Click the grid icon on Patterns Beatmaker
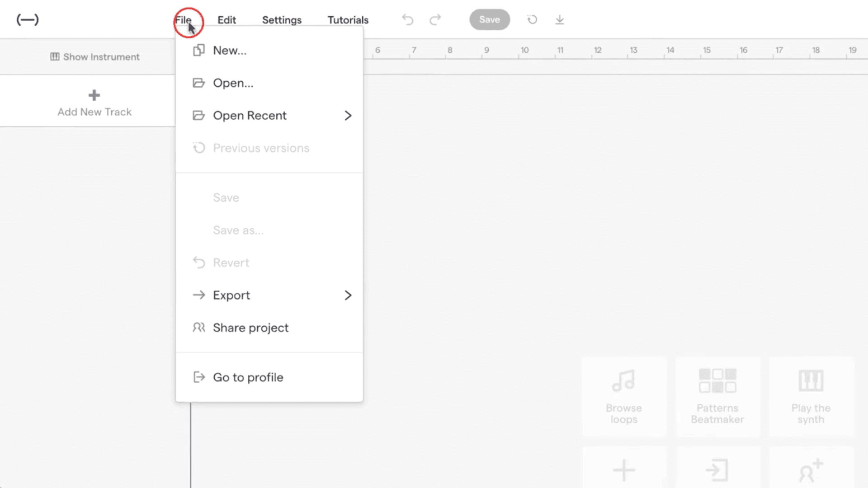 click(x=717, y=380)
